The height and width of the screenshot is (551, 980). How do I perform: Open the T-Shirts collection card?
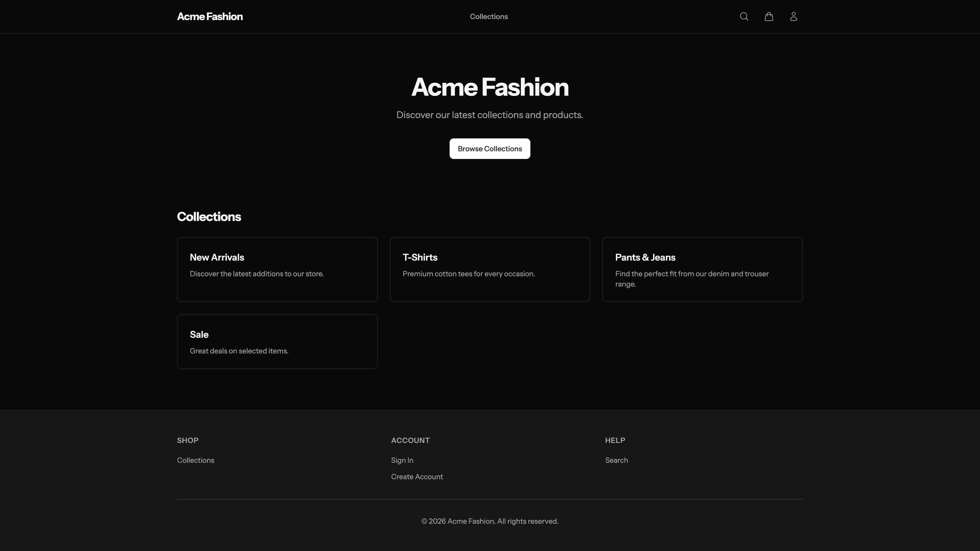coord(490,269)
